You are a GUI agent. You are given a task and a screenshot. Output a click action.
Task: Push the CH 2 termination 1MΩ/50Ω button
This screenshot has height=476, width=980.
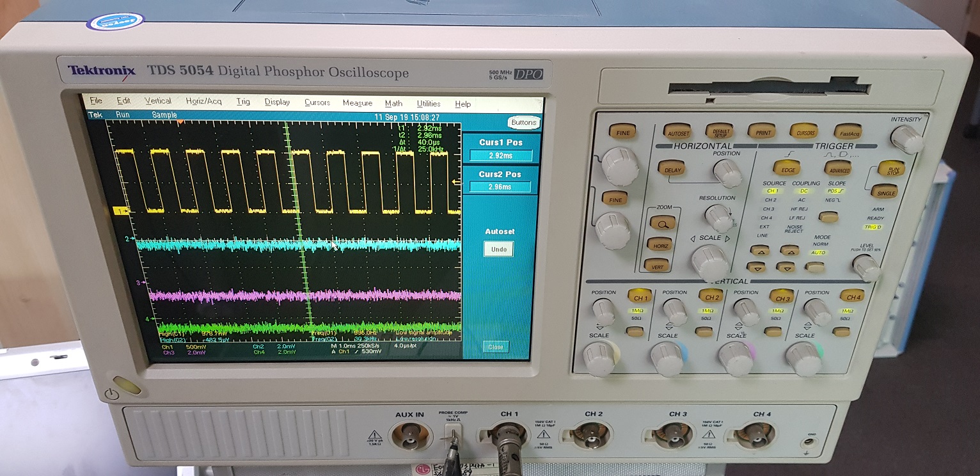coord(704,331)
